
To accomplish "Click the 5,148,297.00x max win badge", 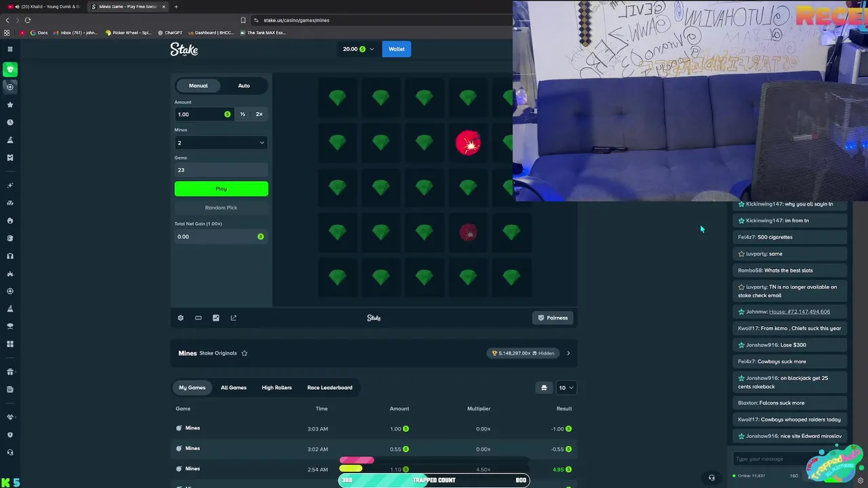I will coord(523,353).
